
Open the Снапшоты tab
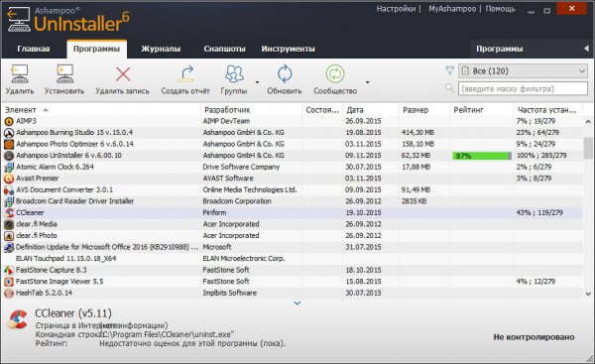click(225, 49)
